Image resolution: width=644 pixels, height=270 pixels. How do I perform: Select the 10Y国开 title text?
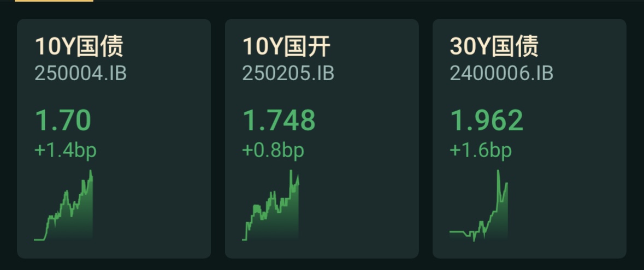(x=286, y=46)
